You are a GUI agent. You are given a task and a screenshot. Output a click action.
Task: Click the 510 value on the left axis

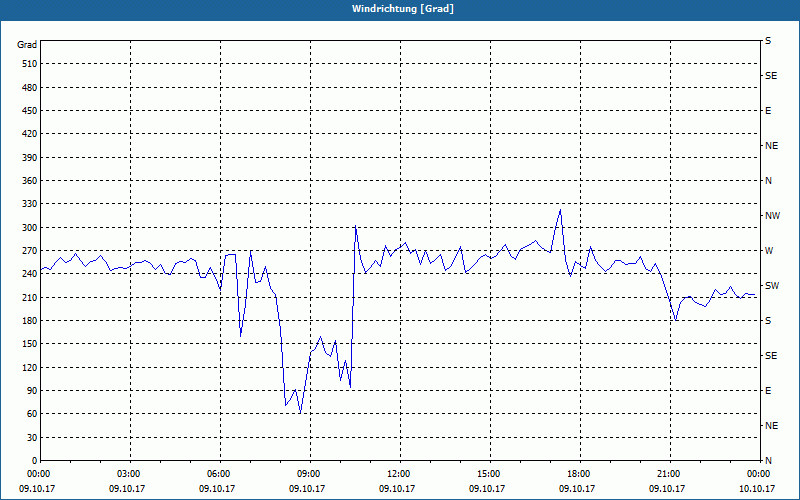(x=30, y=64)
